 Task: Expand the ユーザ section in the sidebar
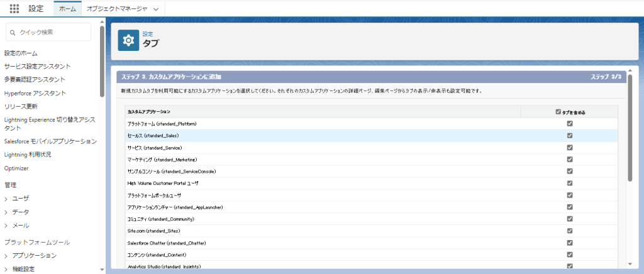pos(6,199)
